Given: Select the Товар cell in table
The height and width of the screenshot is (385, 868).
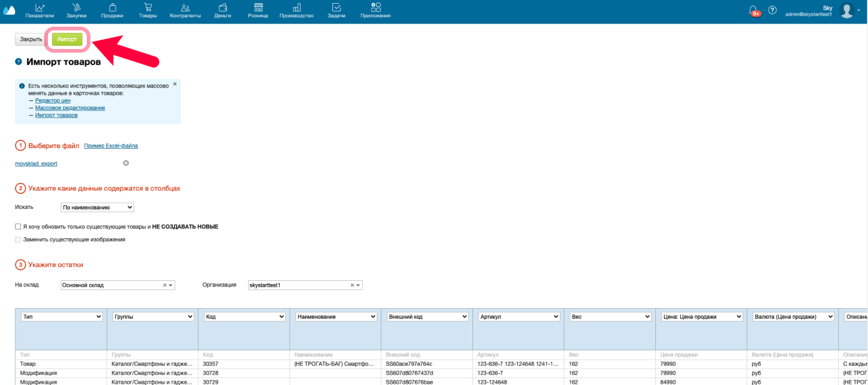Looking at the screenshot, I should tap(61, 364).
